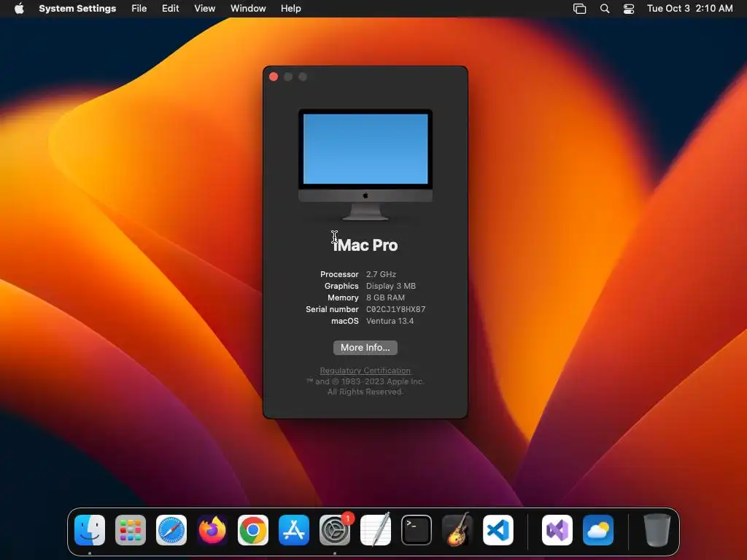Viewport: 747px width, 560px height.
Task: Open the Help menu
Action: [x=290, y=9]
